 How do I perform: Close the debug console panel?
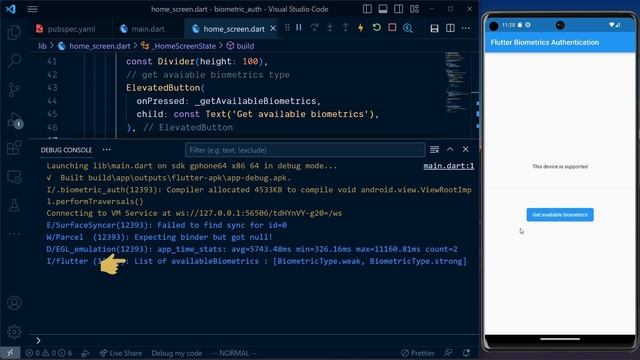(x=465, y=149)
